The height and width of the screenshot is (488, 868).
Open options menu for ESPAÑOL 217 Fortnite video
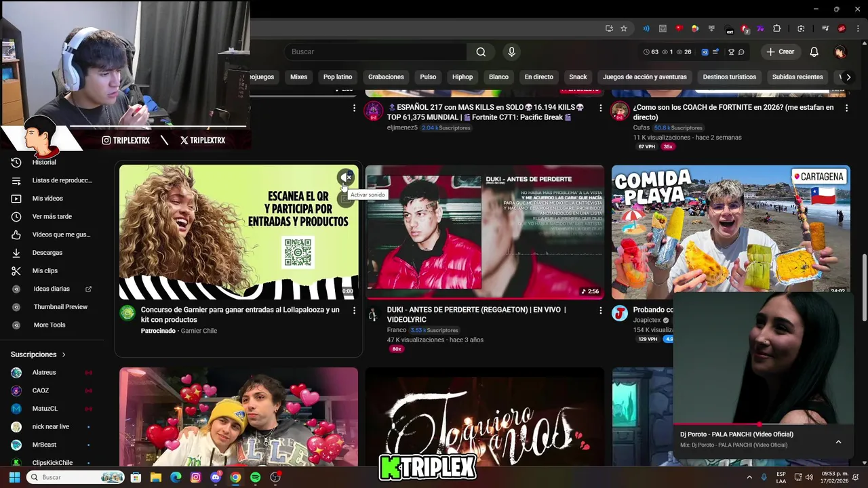pyautogui.click(x=600, y=108)
